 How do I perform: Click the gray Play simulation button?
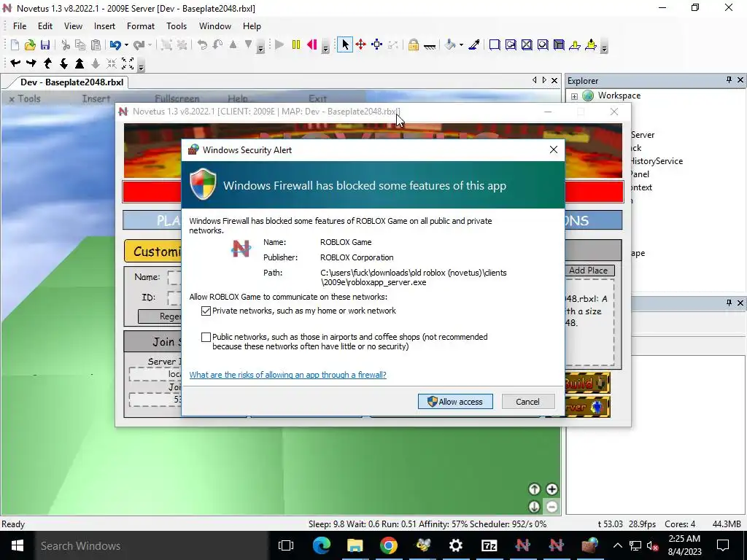point(279,44)
